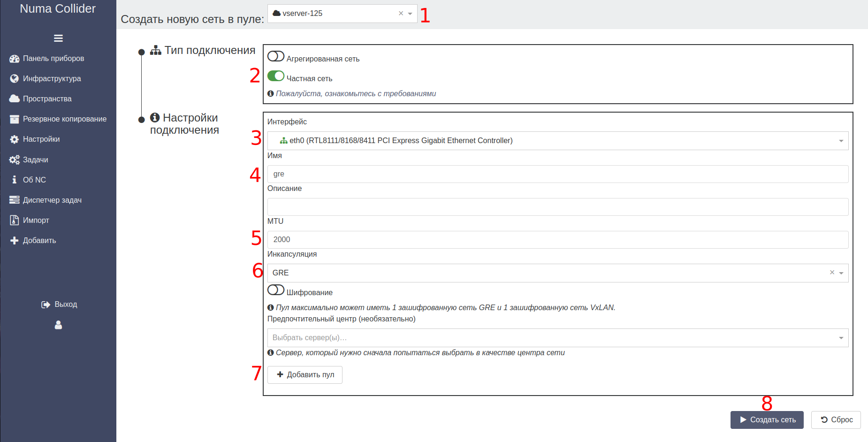Open the Выбрать сервер(ы) dropdown
Screen dimensions: 868x442
click(558, 338)
